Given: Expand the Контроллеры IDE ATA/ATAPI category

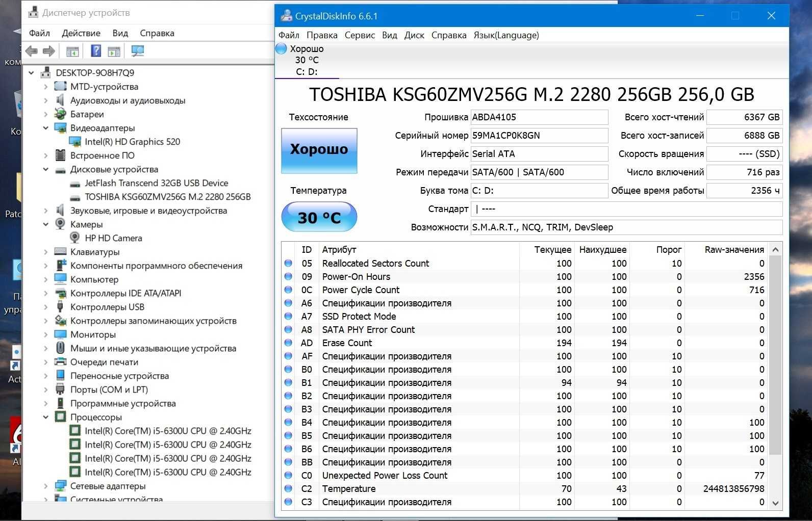Looking at the screenshot, I should 46,293.
